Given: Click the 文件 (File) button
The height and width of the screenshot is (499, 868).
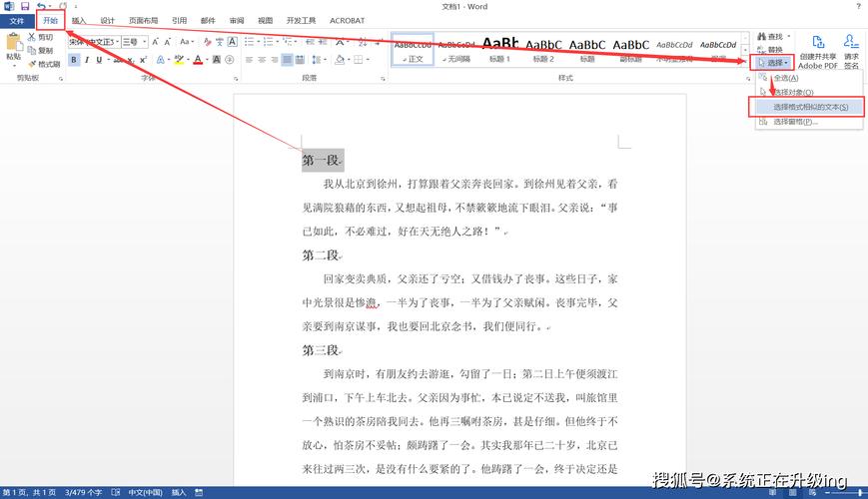Looking at the screenshot, I should coord(16,20).
